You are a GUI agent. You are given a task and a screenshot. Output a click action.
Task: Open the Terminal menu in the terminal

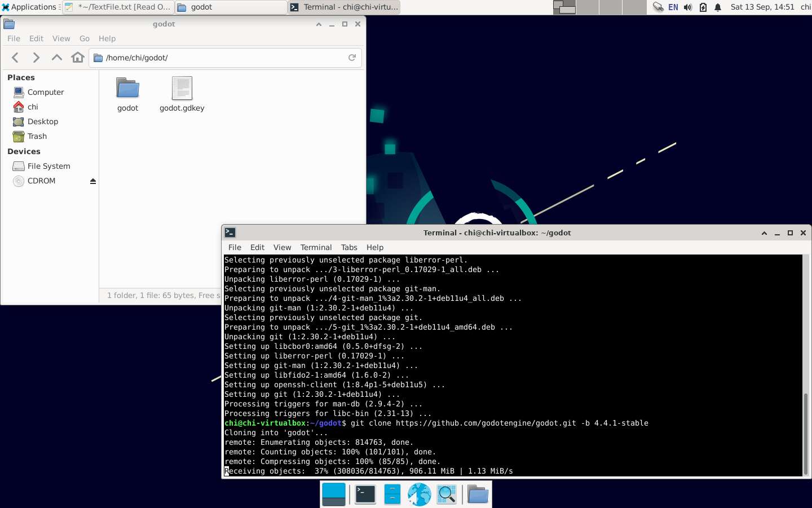coord(316,247)
